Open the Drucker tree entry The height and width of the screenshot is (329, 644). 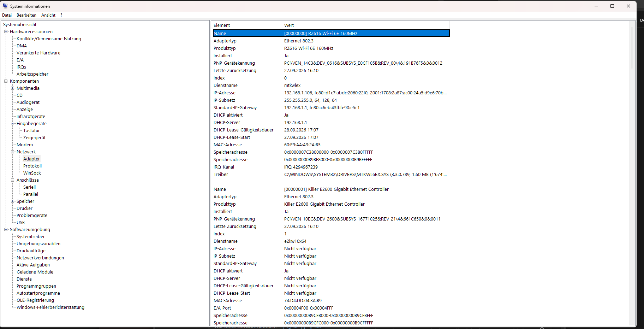(24, 208)
